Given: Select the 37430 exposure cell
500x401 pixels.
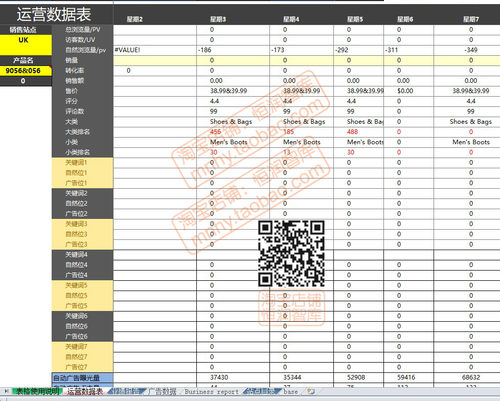Looking at the screenshot, I should click(x=233, y=378).
